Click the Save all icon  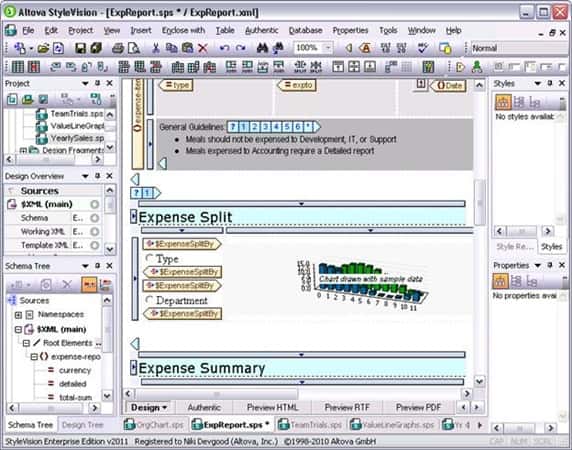tap(96, 48)
